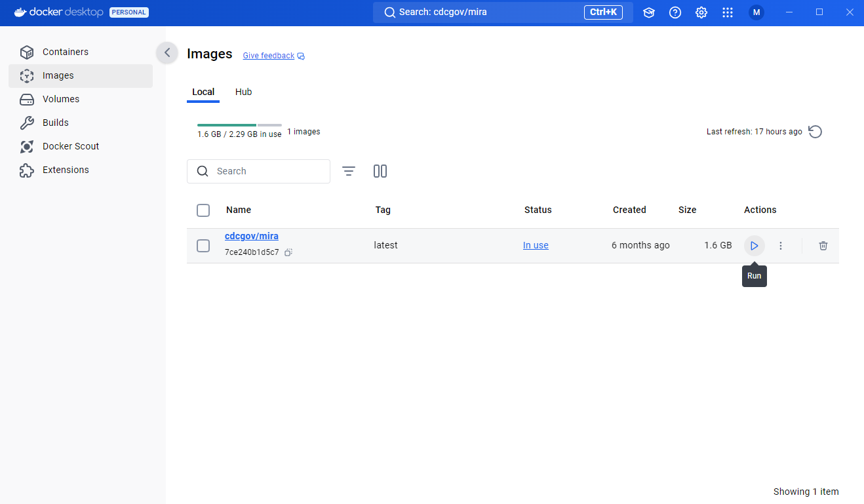Click the "Last refresh: 17 hours ago" text
Screen dimensions: 864x504
755,132
